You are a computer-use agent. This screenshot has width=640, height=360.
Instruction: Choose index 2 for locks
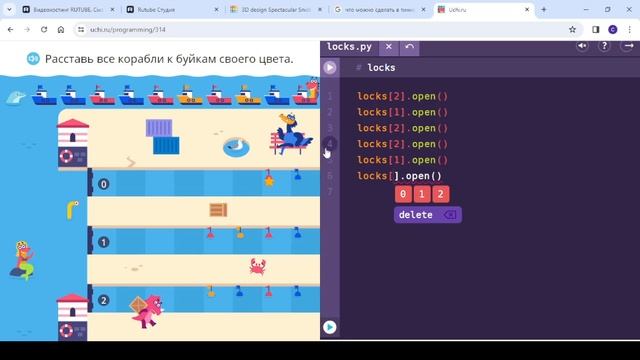click(x=440, y=194)
